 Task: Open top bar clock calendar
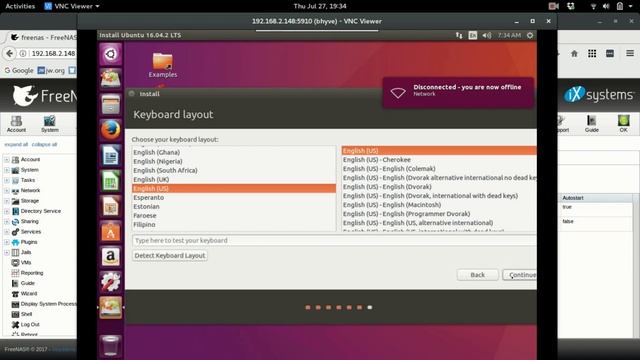(x=320, y=6)
